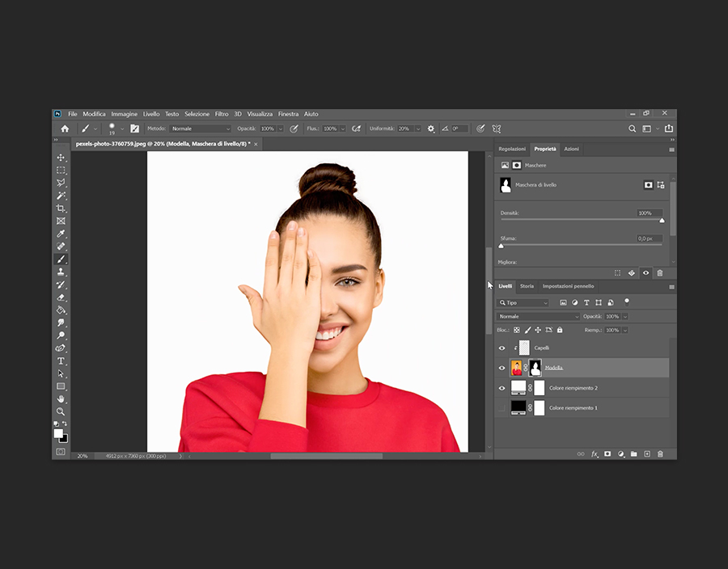Hide Colore riempimento 2 layer
The height and width of the screenshot is (569, 728).
coord(502,388)
